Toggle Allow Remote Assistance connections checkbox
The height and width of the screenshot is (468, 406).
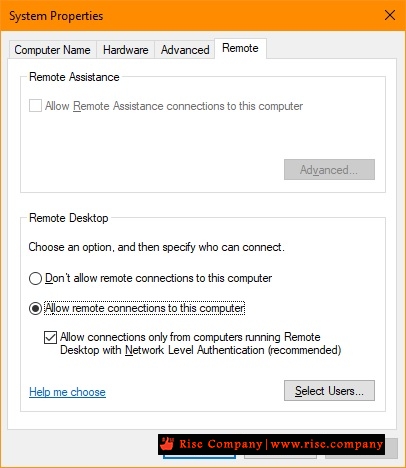(35, 106)
